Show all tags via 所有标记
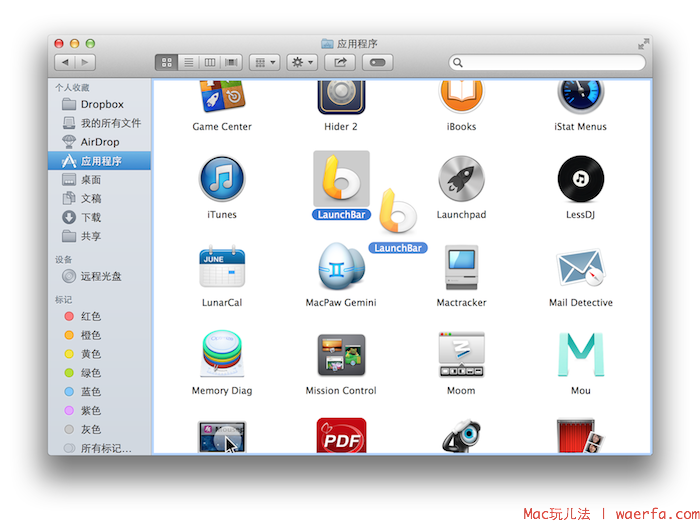The width and height of the screenshot is (700, 524). pos(100,448)
